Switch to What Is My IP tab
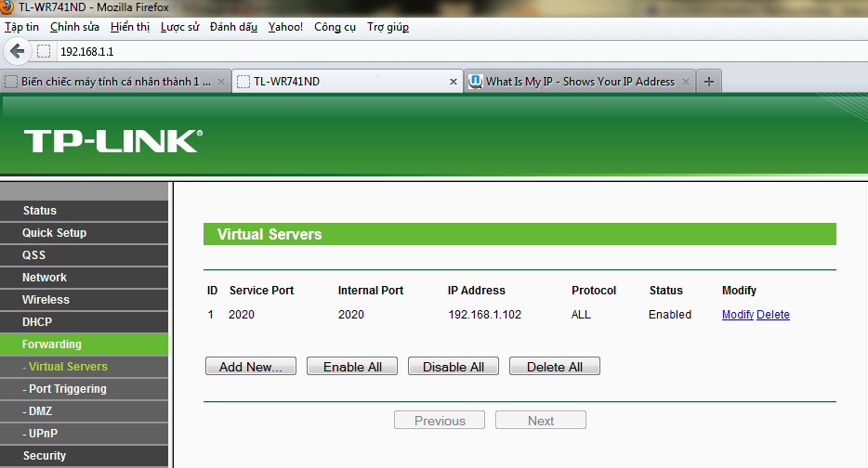Image resolution: width=868 pixels, height=468 pixels. pos(579,82)
